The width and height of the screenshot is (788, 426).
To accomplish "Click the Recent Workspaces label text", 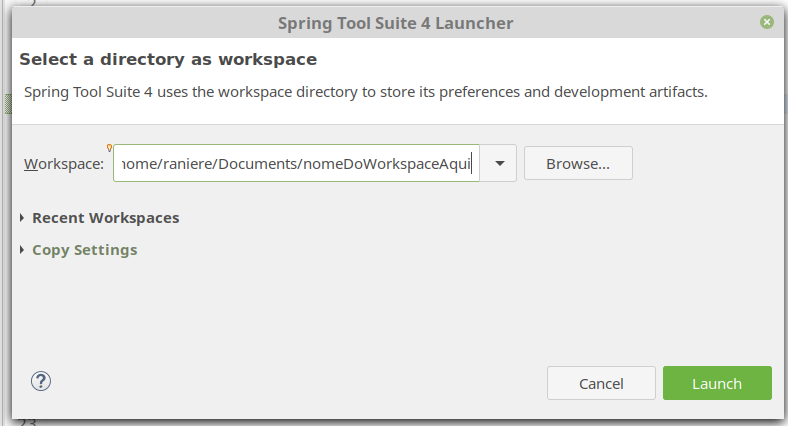I will pyautogui.click(x=105, y=218).
